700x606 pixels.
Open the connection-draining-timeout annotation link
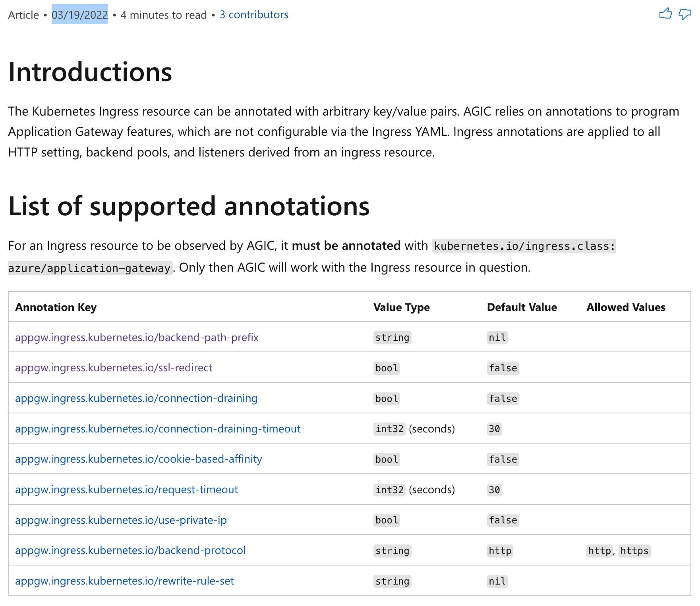(158, 429)
